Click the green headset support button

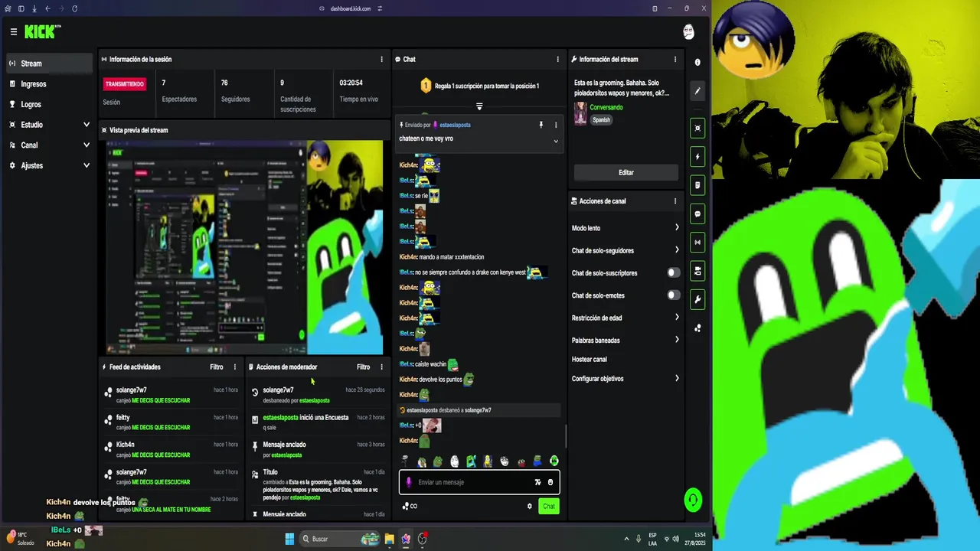[x=693, y=500]
